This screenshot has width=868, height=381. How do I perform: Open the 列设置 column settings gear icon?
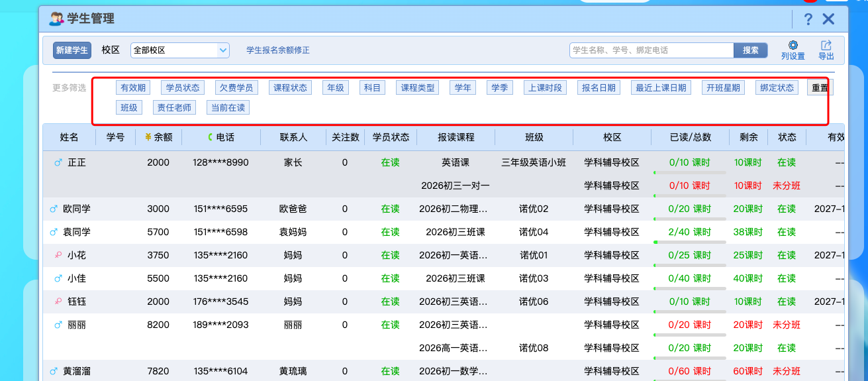tap(793, 45)
